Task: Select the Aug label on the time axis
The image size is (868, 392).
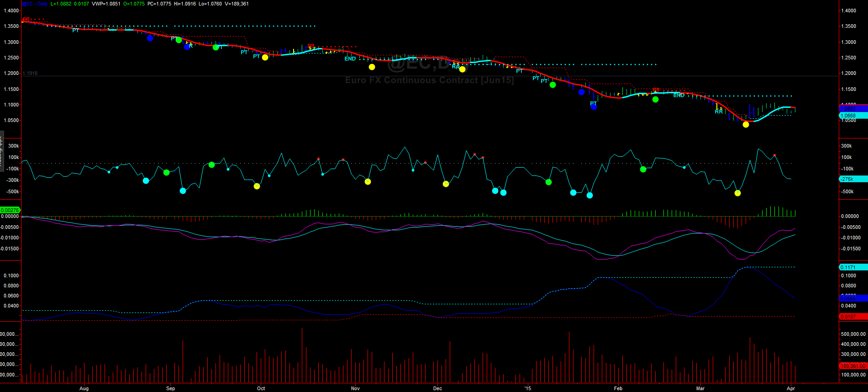Action: tap(84, 388)
